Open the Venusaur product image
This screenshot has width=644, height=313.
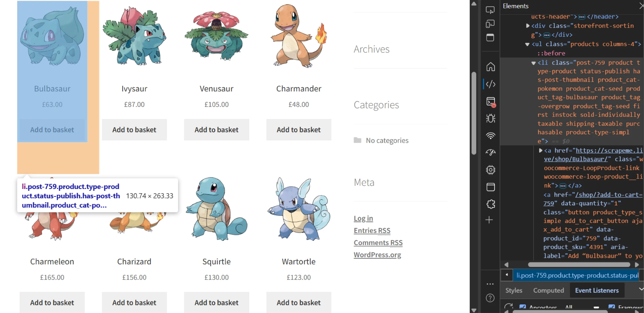(x=216, y=36)
